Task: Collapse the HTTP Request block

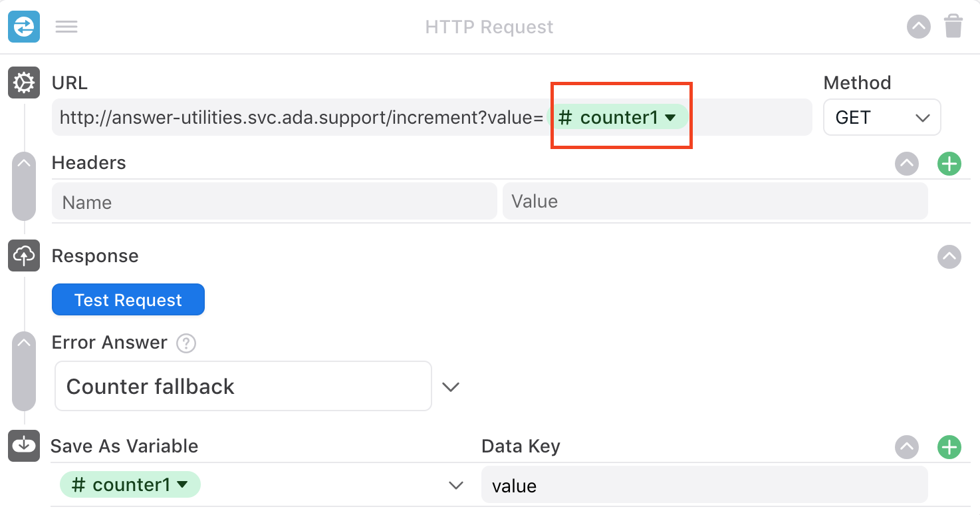Action: pyautogui.click(x=918, y=27)
